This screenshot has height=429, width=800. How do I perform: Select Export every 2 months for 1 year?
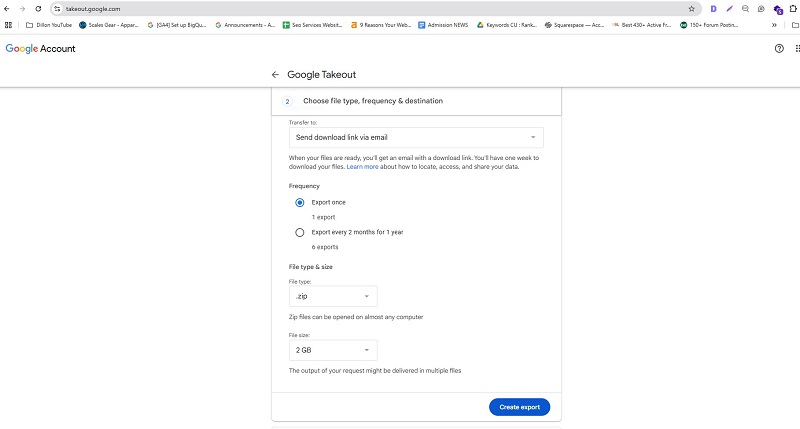[x=300, y=232]
